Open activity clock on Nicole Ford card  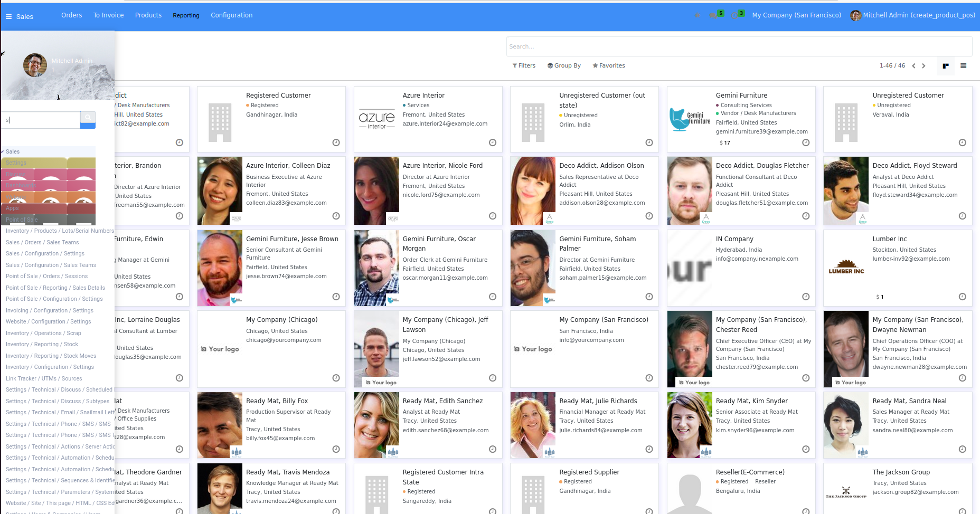(x=493, y=216)
